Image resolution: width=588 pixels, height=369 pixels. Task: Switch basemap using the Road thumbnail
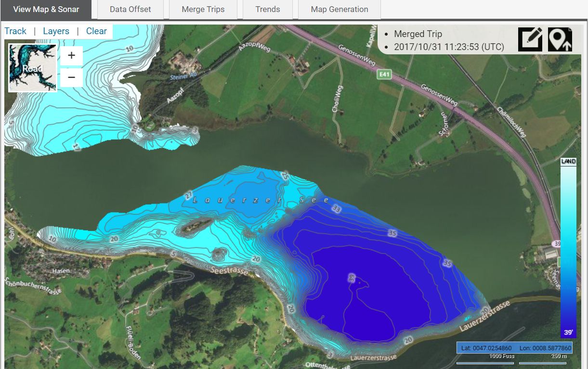(x=32, y=68)
